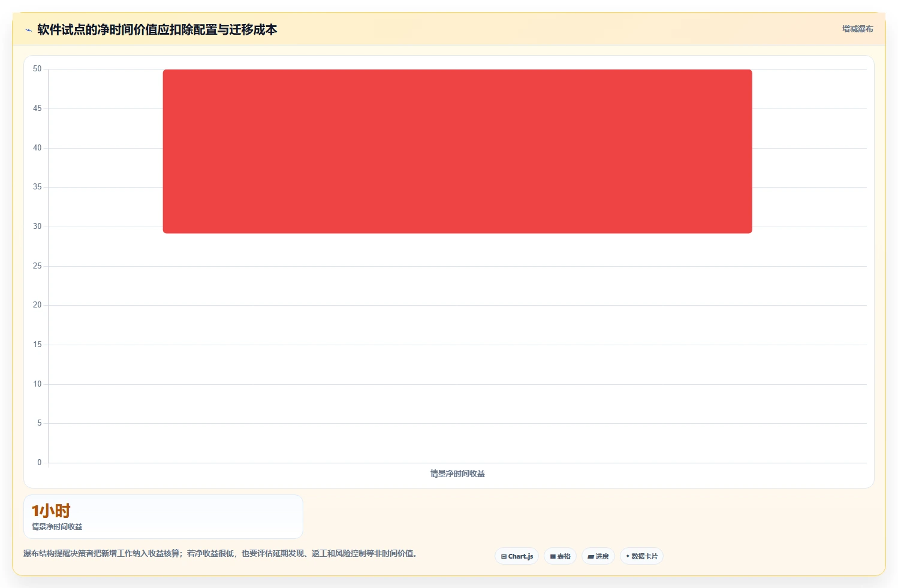Click the y-axis tick label 10
Image resolution: width=898 pixels, height=588 pixels.
coord(37,384)
